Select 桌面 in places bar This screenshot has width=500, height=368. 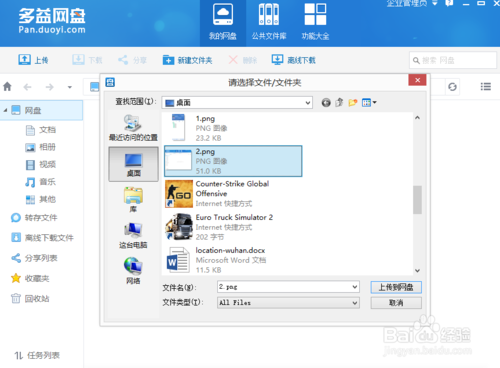133,164
